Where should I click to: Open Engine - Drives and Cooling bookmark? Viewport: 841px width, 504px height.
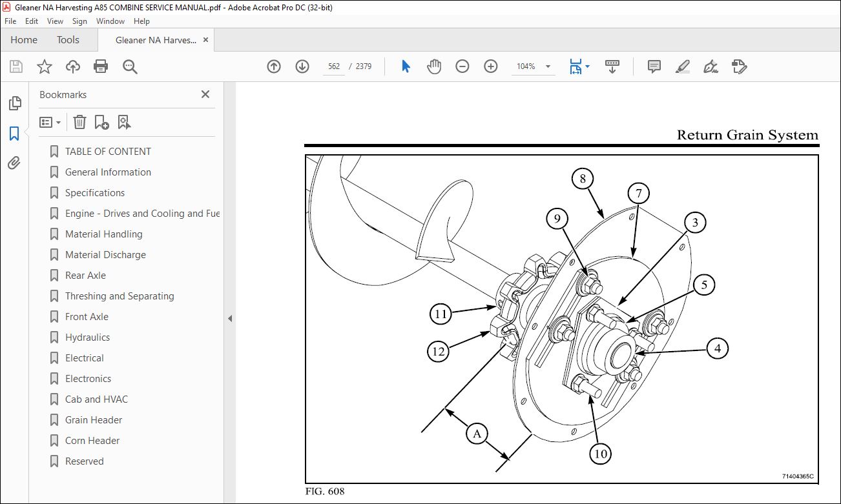click(142, 214)
